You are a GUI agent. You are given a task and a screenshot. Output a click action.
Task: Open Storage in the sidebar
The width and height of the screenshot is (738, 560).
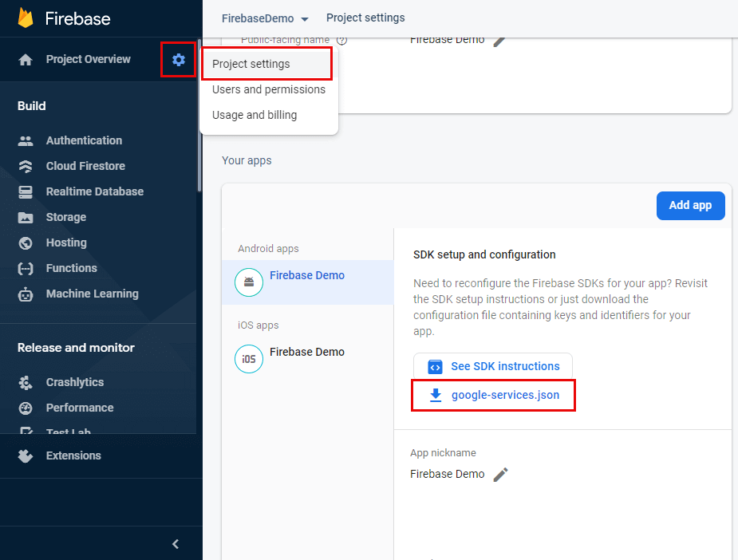[x=66, y=217]
